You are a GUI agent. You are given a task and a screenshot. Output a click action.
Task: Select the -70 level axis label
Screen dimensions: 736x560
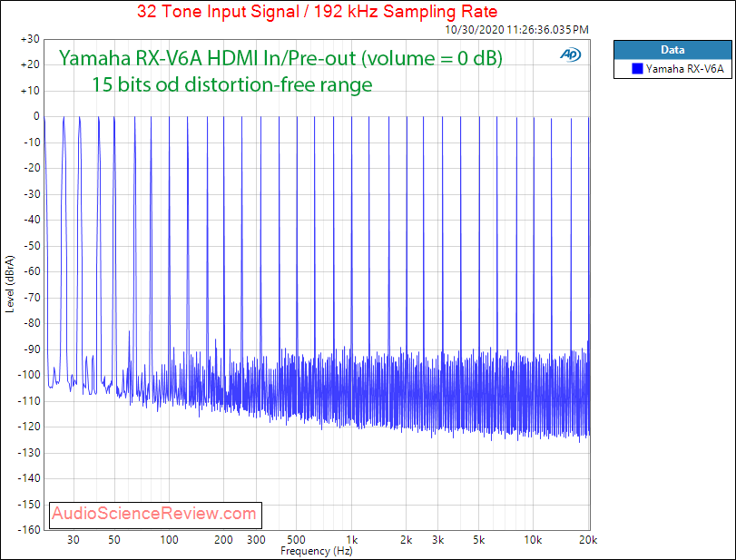tap(32, 298)
